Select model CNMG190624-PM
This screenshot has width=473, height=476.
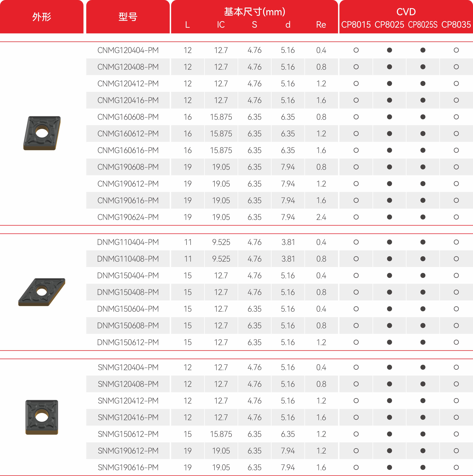[x=128, y=217]
